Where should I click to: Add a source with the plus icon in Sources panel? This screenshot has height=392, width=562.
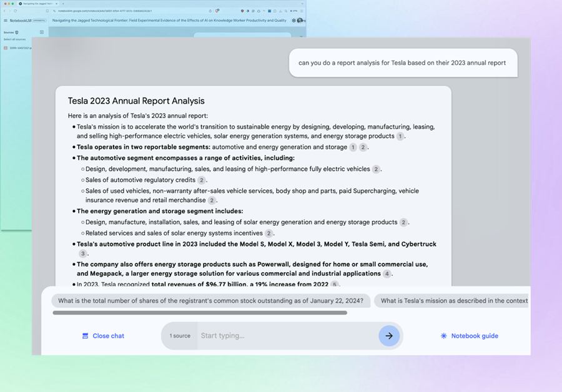click(x=42, y=32)
